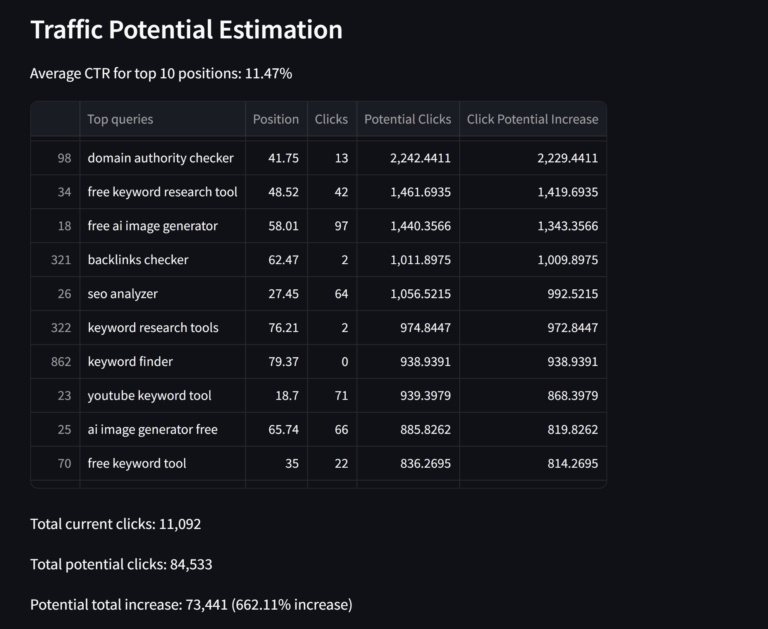The height and width of the screenshot is (629, 768).
Task: Click the 'youtube keyword tool' cell
Action: click(x=149, y=396)
